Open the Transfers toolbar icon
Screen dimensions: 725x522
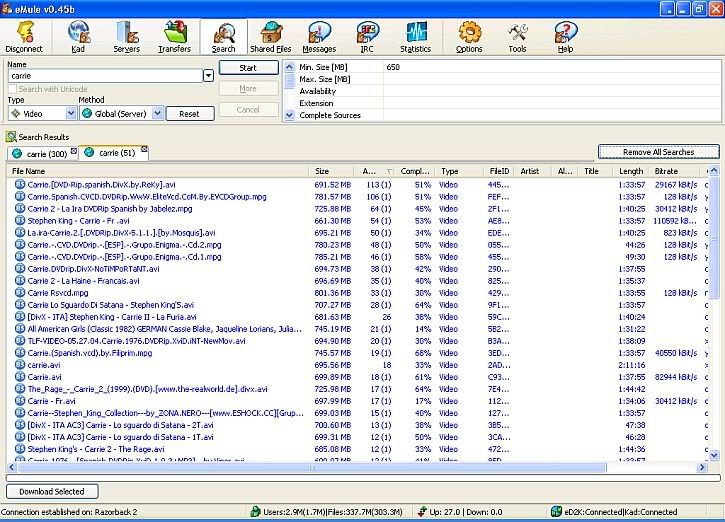pos(174,37)
